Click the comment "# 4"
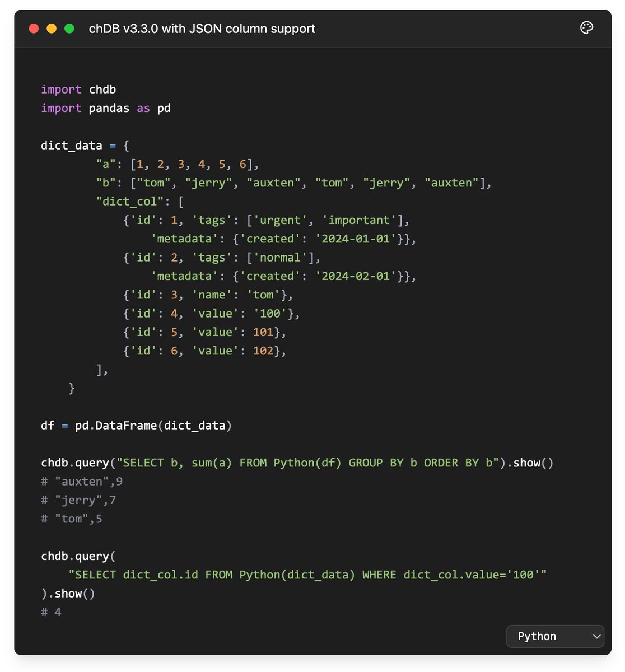Screen dimensions: 625x672 [x=51, y=612]
